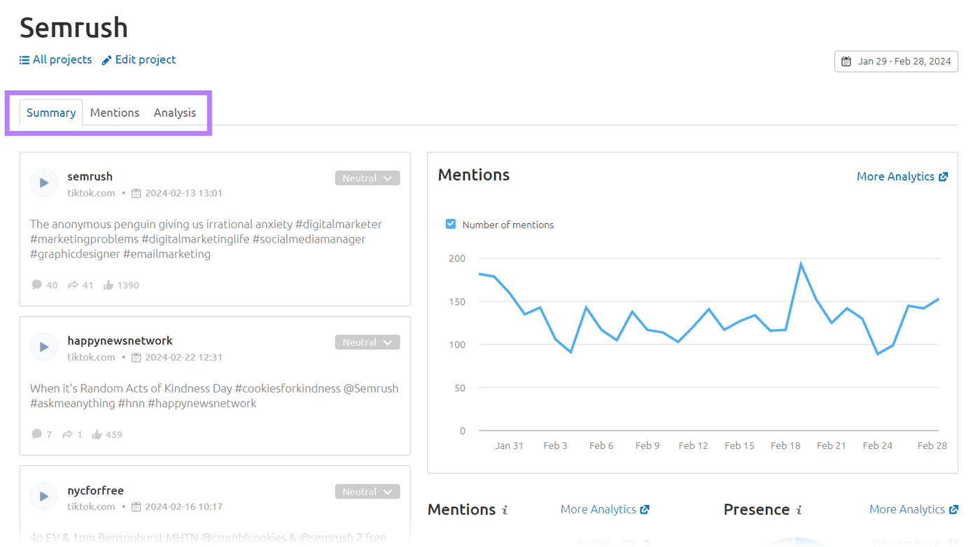The height and width of the screenshot is (547, 980).
Task: Switch to the Mentions tab
Action: pos(115,112)
